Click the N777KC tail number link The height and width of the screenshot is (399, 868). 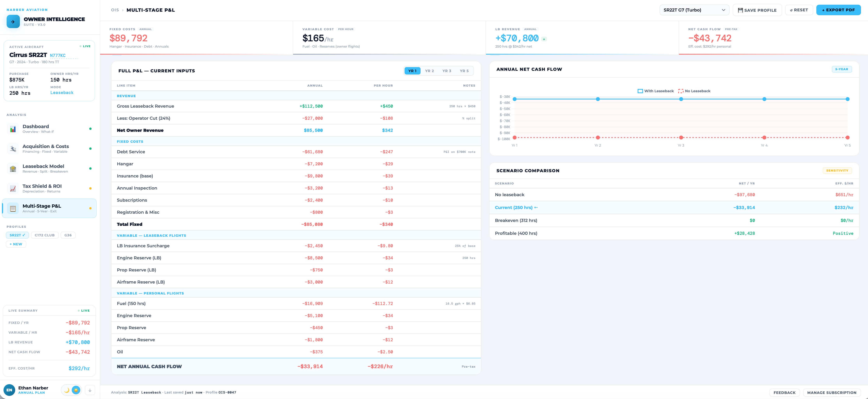pyautogui.click(x=58, y=56)
